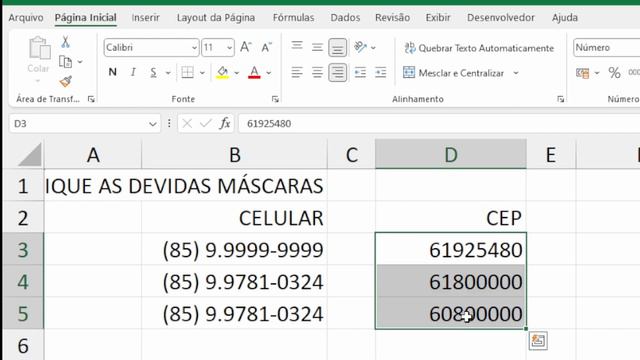This screenshot has width=640, height=360.
Task: Click the Name Box showing D3
Action: tap(78, 124)
